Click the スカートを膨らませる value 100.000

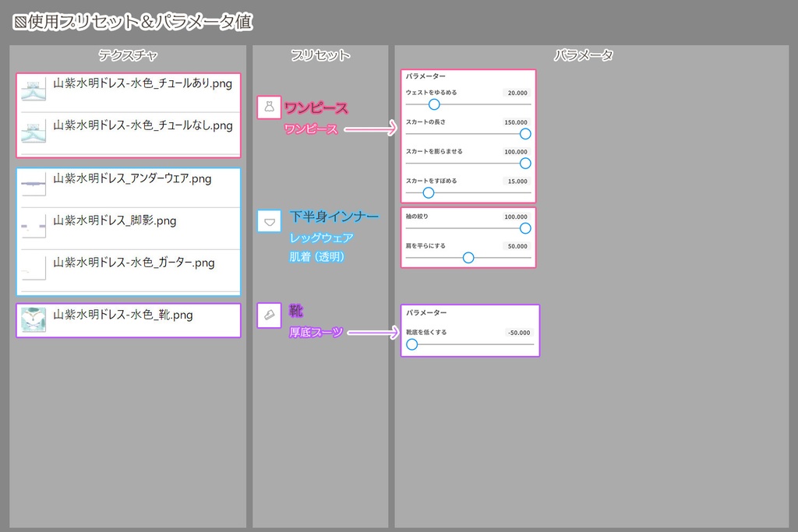tap(516, 152)
